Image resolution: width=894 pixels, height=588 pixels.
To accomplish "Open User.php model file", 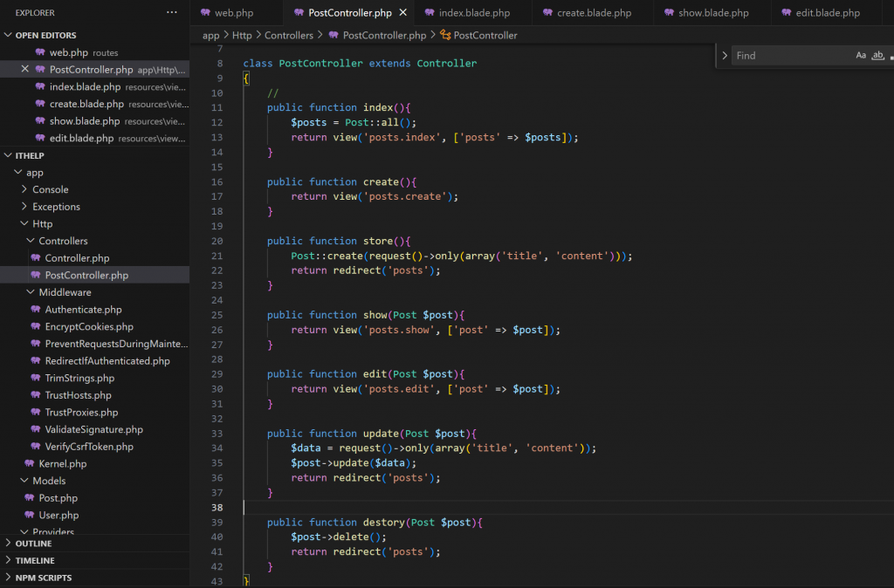I will [94, 515].
